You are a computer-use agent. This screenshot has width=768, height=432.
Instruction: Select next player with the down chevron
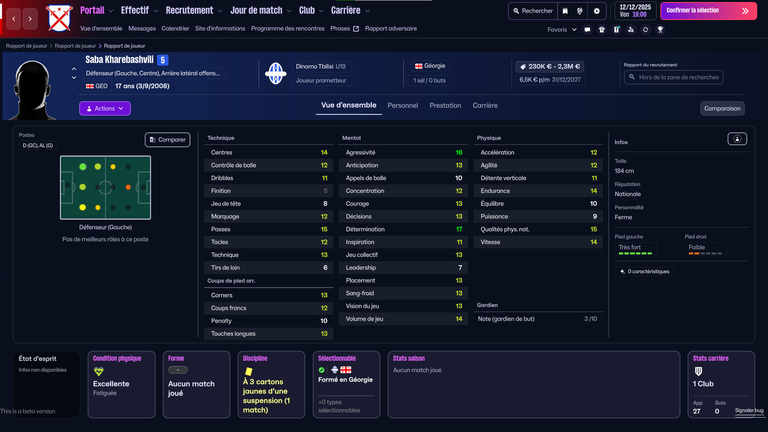pos(74,78)
